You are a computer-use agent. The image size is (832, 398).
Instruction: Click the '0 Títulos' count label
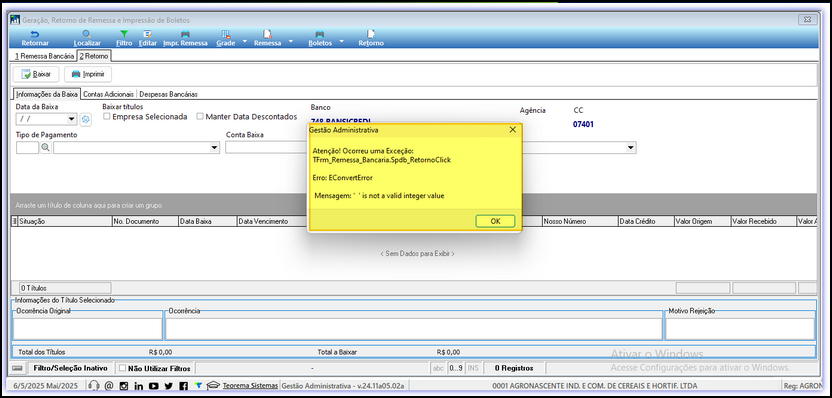pos(33,288)
